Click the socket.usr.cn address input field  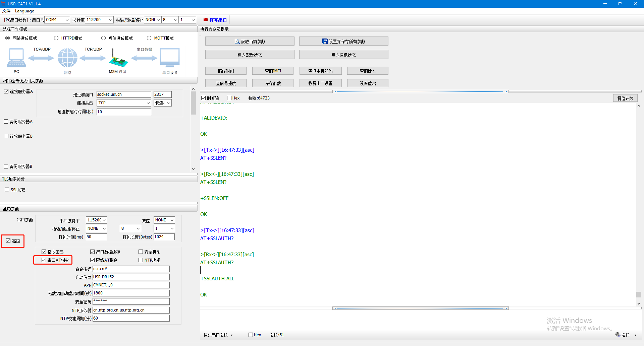tap(124, 94)
